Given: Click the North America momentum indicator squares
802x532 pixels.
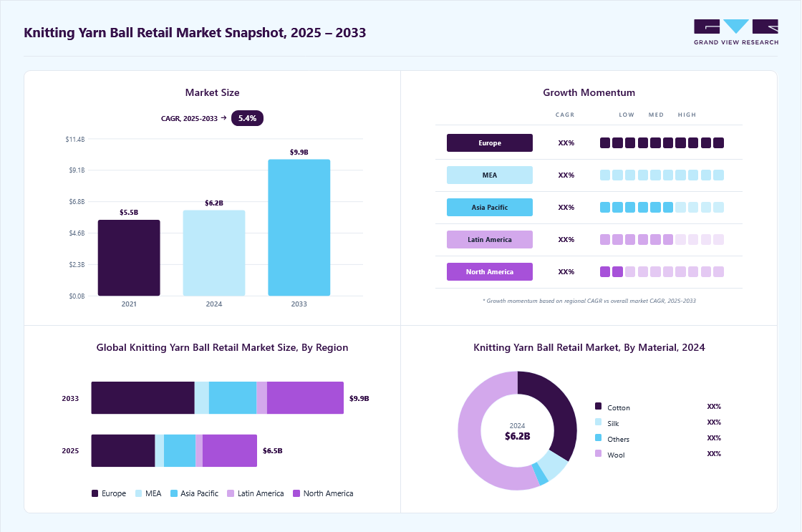Looking at the screenshot, I should (x=662, y=271).
